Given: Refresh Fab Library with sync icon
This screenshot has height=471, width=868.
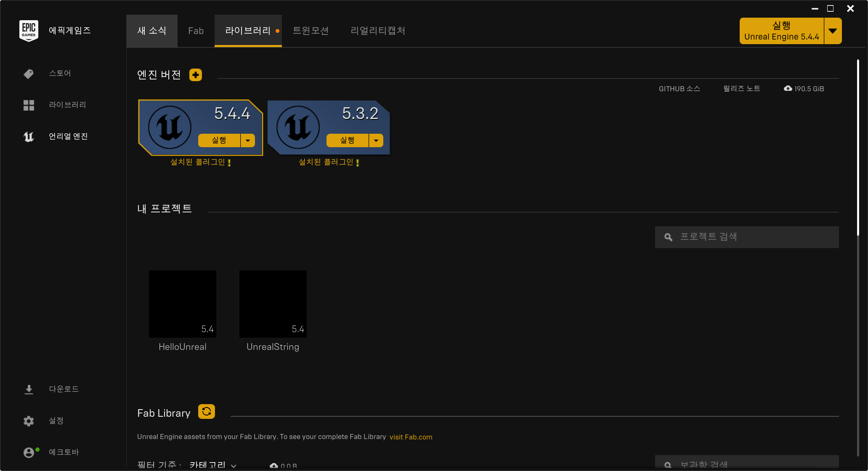Looking at the screenshot, I should 207,412.
